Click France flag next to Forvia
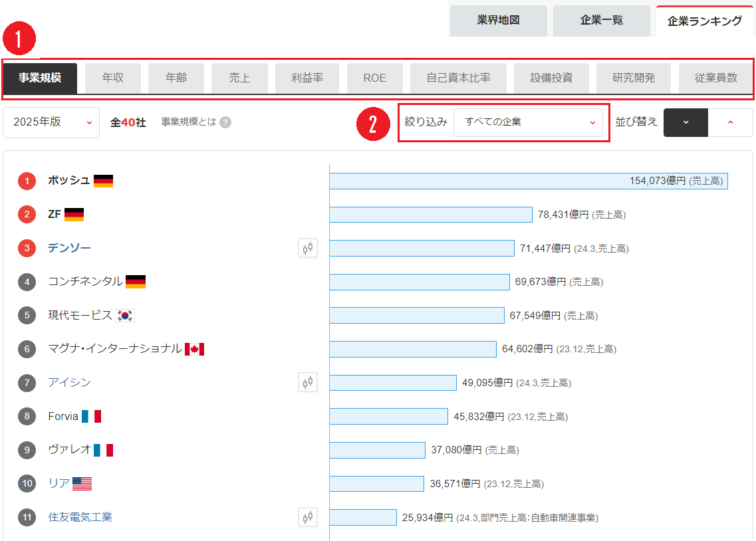The height and width of the screenshot is (541, 756). click(92, 416)
